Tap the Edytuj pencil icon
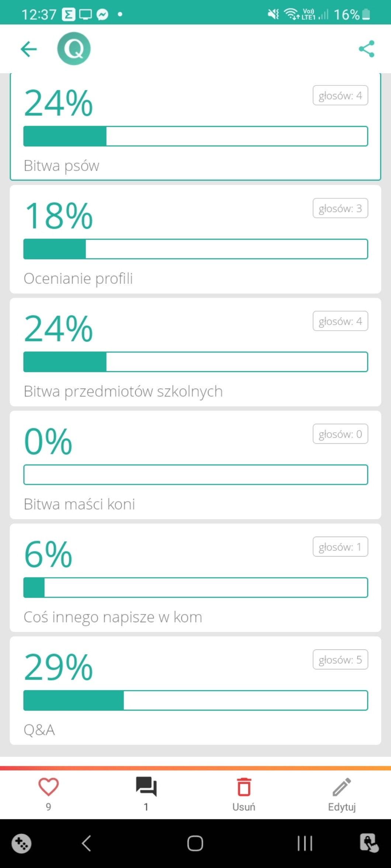Image resolution: width=391 pixels, height=868 pixels. pos(342,787)
